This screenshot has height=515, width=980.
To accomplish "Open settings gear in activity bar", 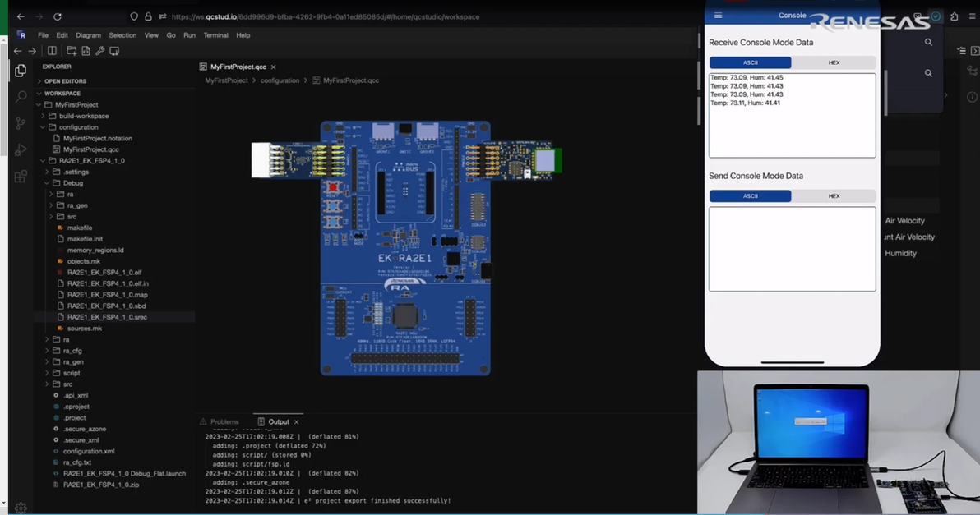I will tap(21, 508).
